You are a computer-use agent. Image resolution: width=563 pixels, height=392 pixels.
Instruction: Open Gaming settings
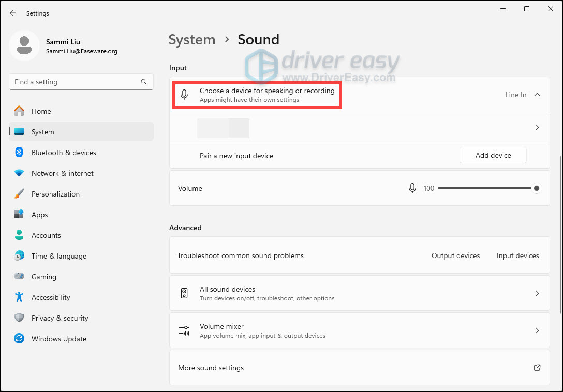click(81, 276)
